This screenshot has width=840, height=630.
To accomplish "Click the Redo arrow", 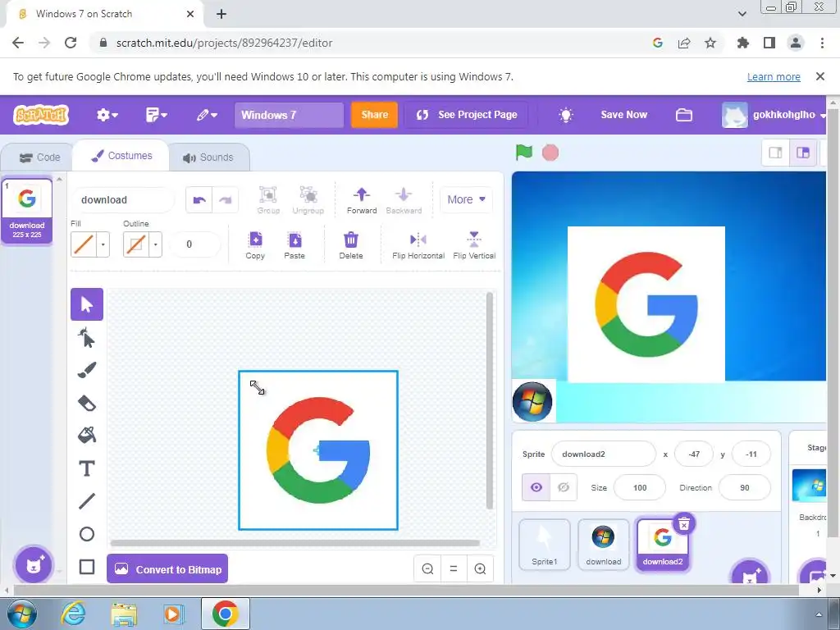I will [x=225, y=200].
